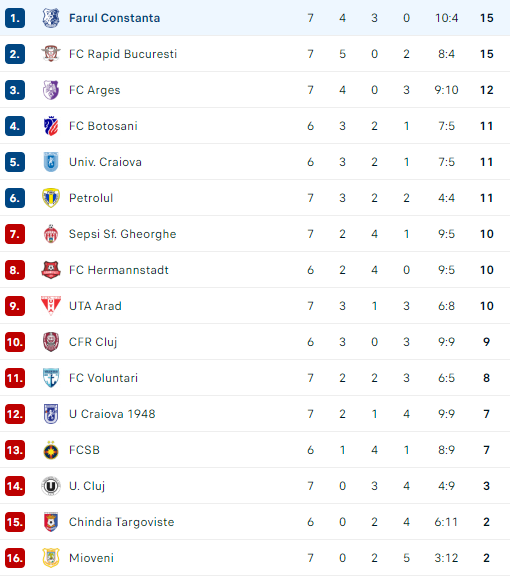Click the UTA Arad crest icon
The width and height of the screenshot is (510, 576).
click(x=51, y=306)
